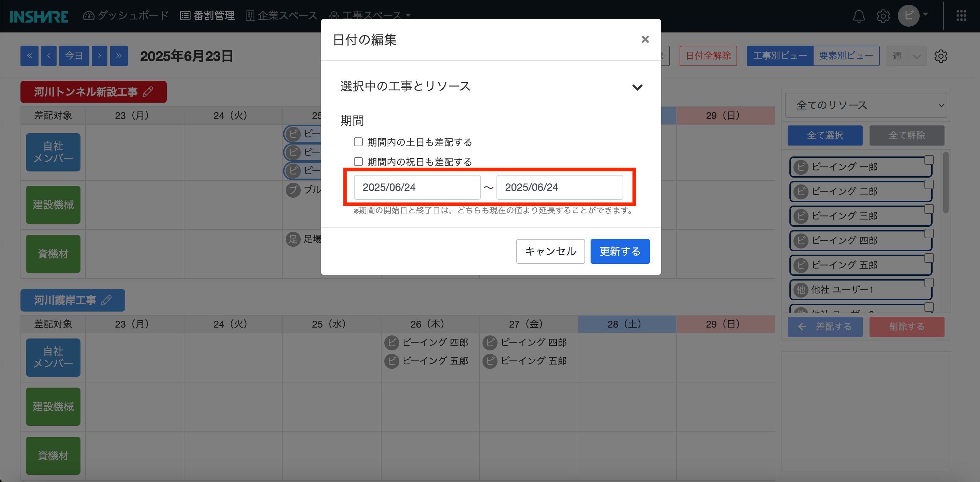The width and height of the screenshot is (980, 482).
Task: Check the 他社 ユーザー1 resource checkbox
Action: (x=929, y=283)
